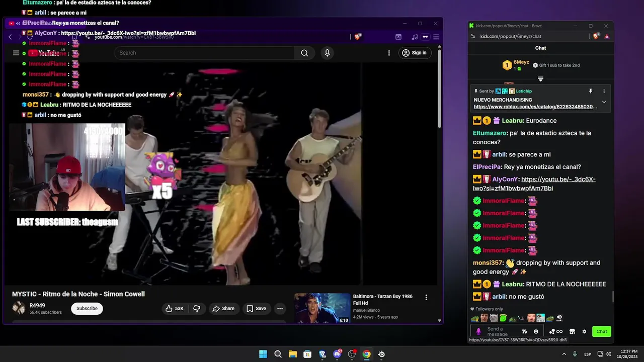This screenshot has height=362, width=644.
Task: Open AlyConY's youtu.be link in chat
Action: click(x=534, y=184)
